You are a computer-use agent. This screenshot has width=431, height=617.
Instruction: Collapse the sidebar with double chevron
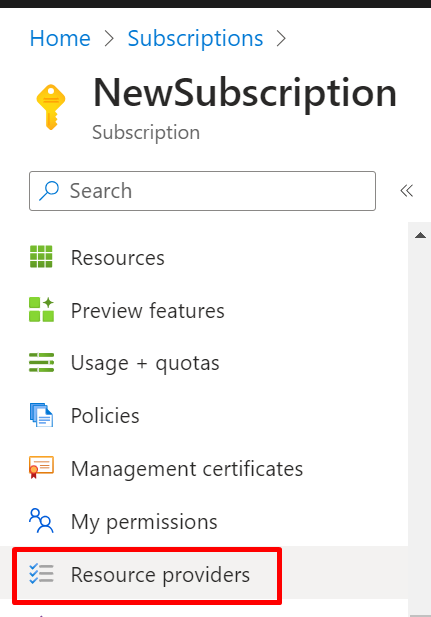(x=407, y=191)
